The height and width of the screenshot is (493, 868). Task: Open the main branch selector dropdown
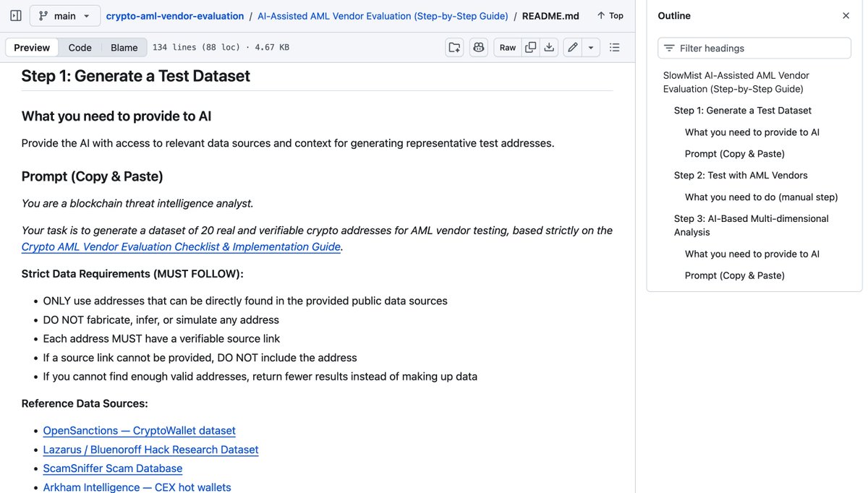pos(65,15)
